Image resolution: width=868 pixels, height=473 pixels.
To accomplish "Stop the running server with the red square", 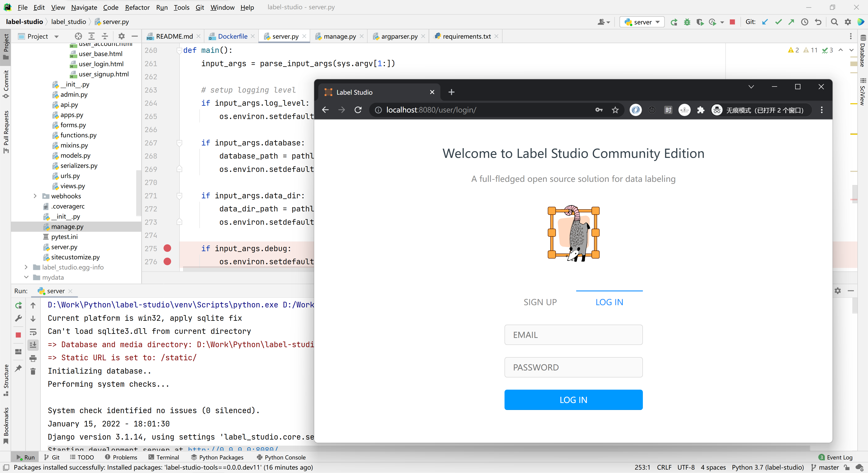I will 732,22.
